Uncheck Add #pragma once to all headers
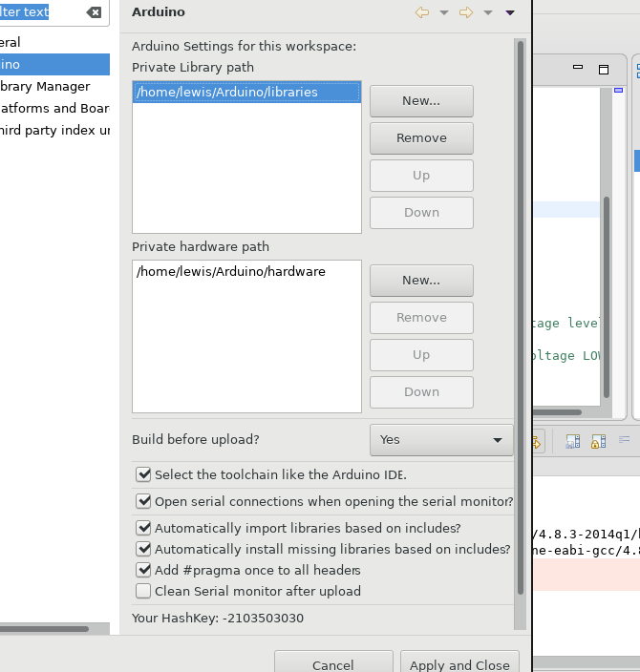The height and width of the screenshot is (672, 640). pos(144,570)
